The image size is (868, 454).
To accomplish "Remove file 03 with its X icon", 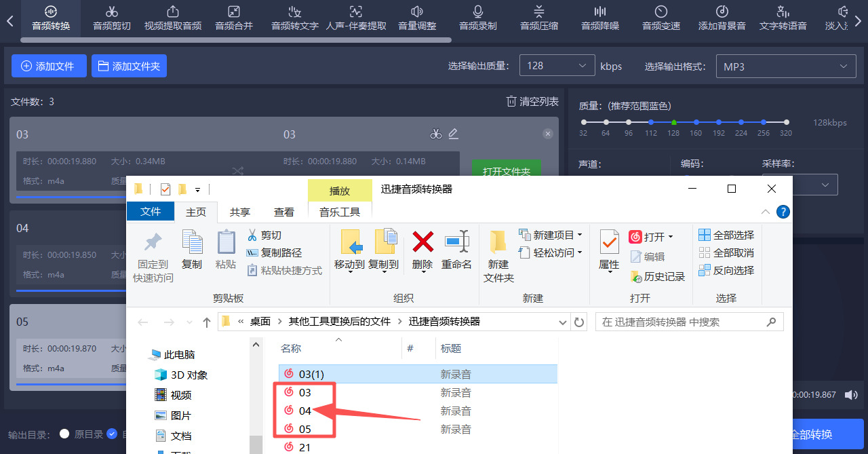I will click(548, 134).
